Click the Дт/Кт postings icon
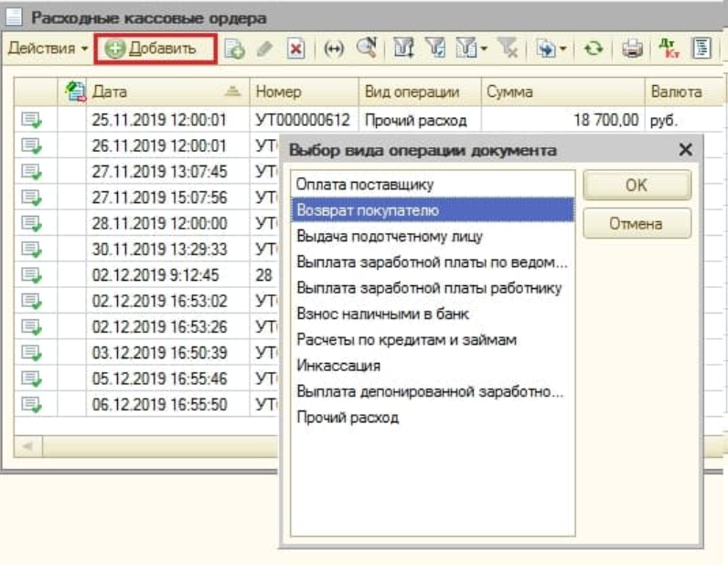Image resolution: width=728 pixels, height=565 pixels. click(665, 49)
